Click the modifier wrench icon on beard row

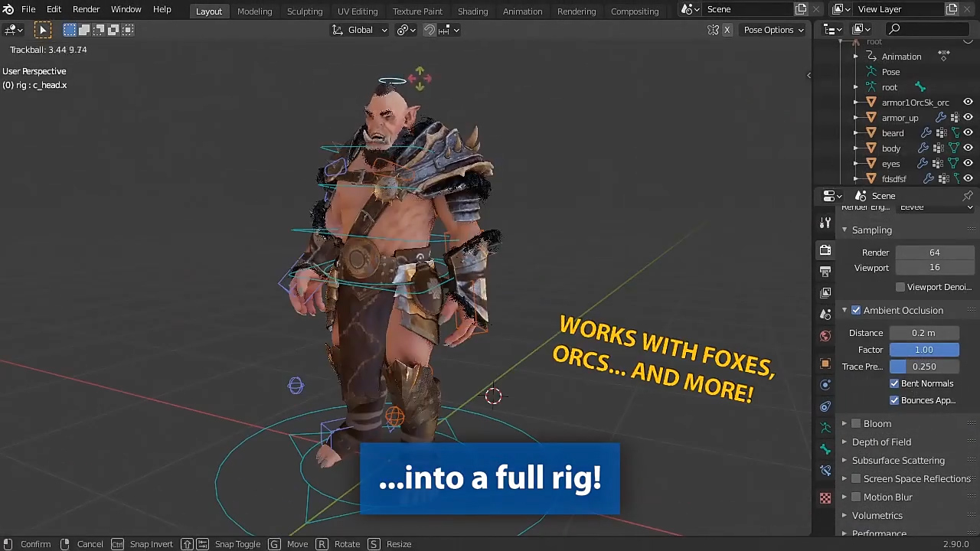point(926,133)
